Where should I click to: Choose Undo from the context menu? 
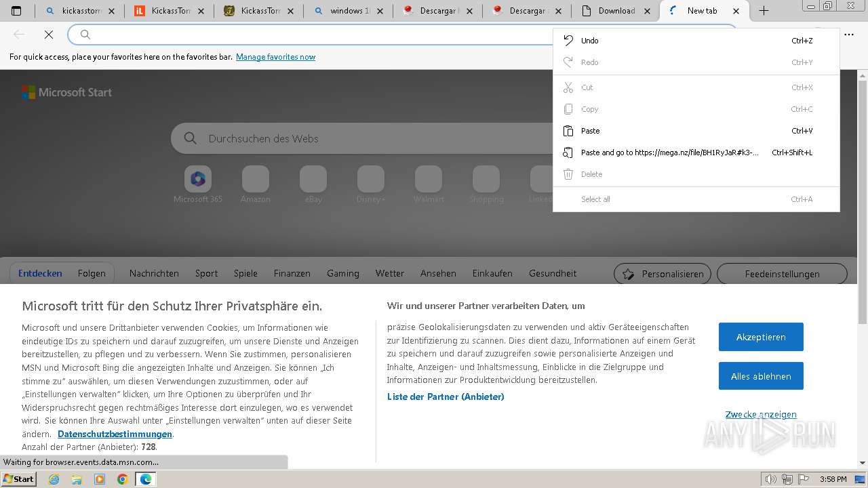[x=696, y=41]
